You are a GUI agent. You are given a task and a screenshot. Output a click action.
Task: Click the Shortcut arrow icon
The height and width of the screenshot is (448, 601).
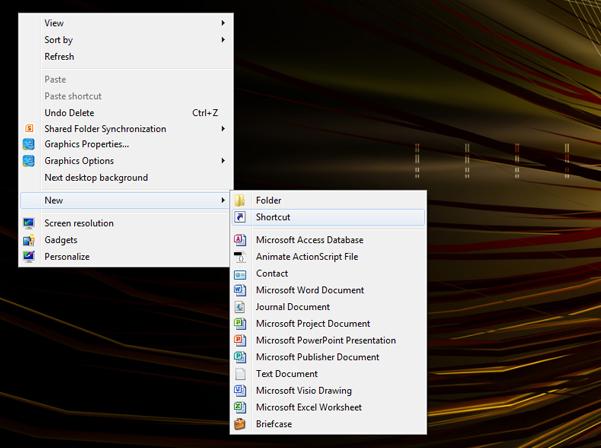tap(240, 217)
